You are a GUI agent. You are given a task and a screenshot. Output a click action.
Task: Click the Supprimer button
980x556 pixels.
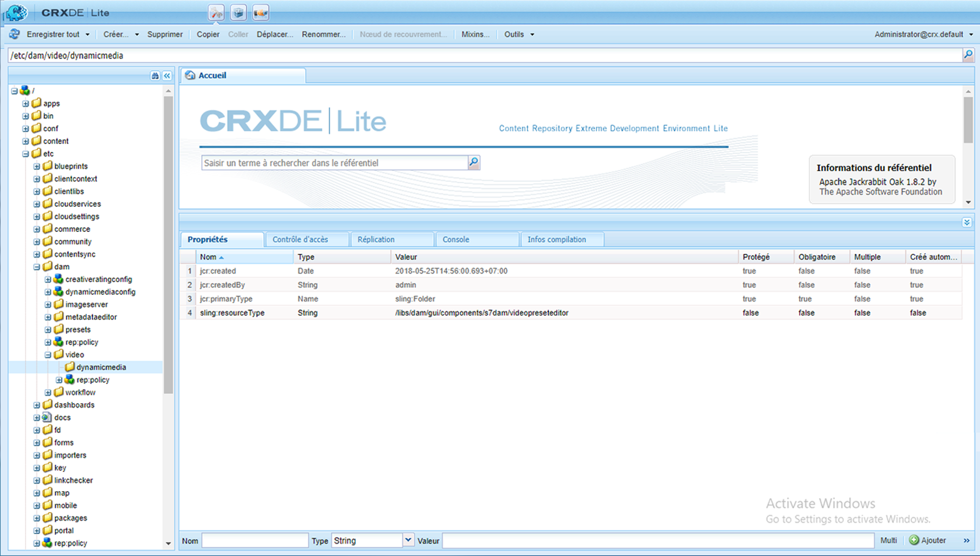point(165,34)
